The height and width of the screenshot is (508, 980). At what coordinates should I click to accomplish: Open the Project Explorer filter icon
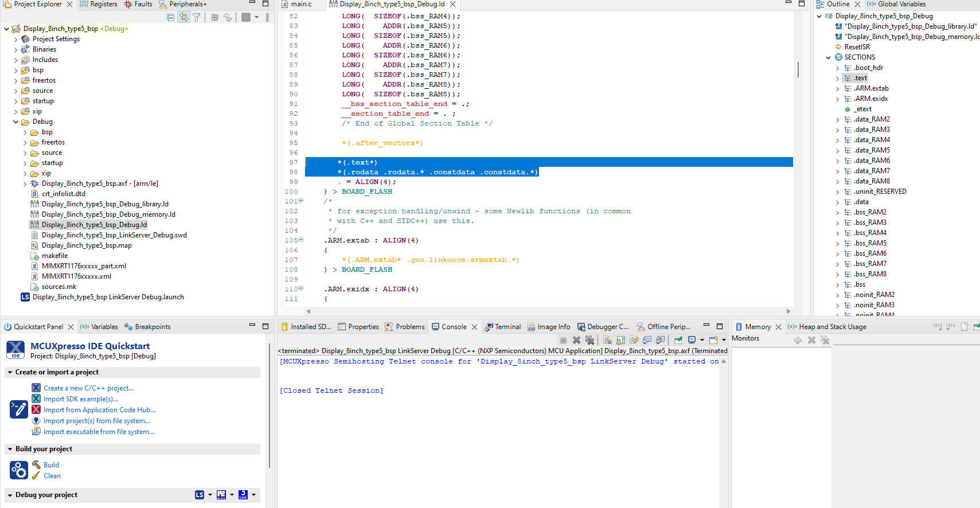(x=197, y=17)
